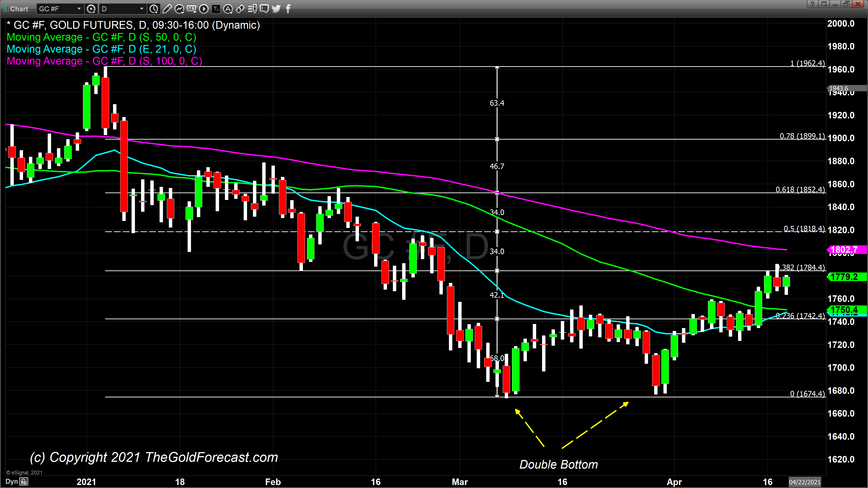
Task: Expand the D interval dropdown
Action: pos(142,9)
